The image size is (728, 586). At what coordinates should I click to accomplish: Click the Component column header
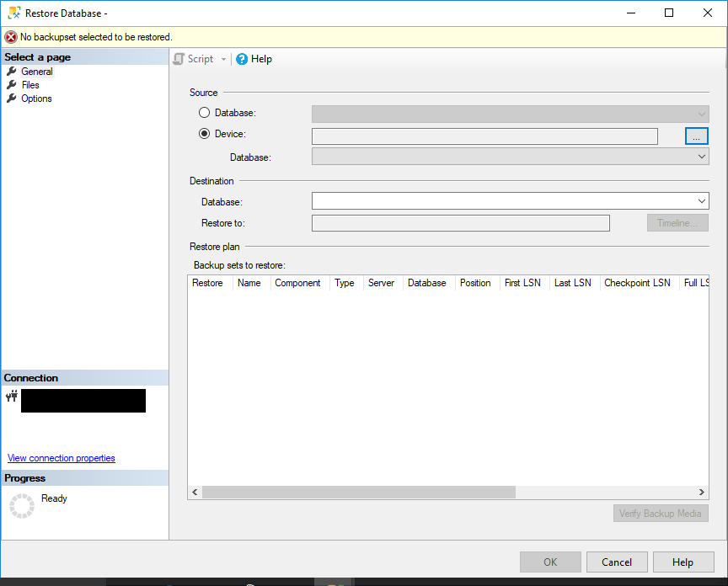tap(297, 283)
